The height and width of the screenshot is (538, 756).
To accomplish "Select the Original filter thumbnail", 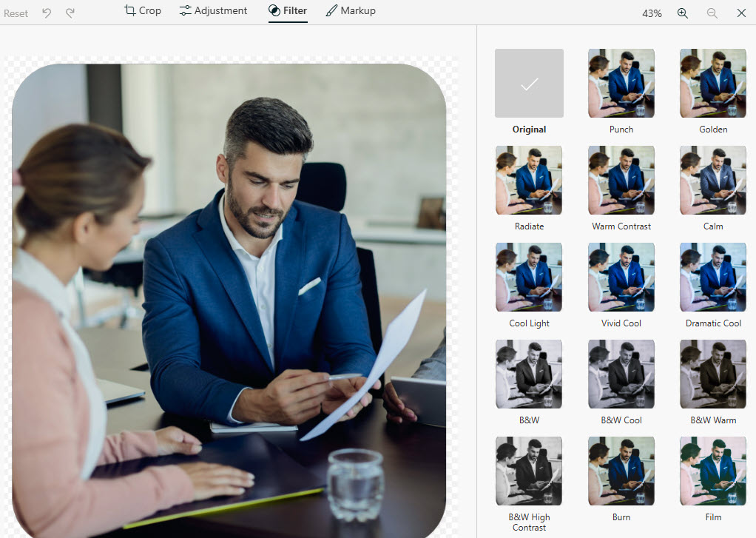I will tap(529, 83).
